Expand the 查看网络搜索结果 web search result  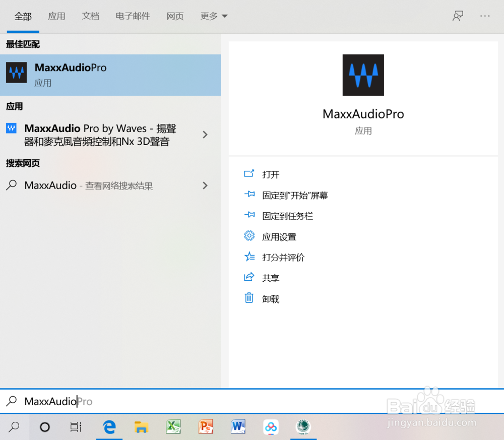tap(205, 185)
